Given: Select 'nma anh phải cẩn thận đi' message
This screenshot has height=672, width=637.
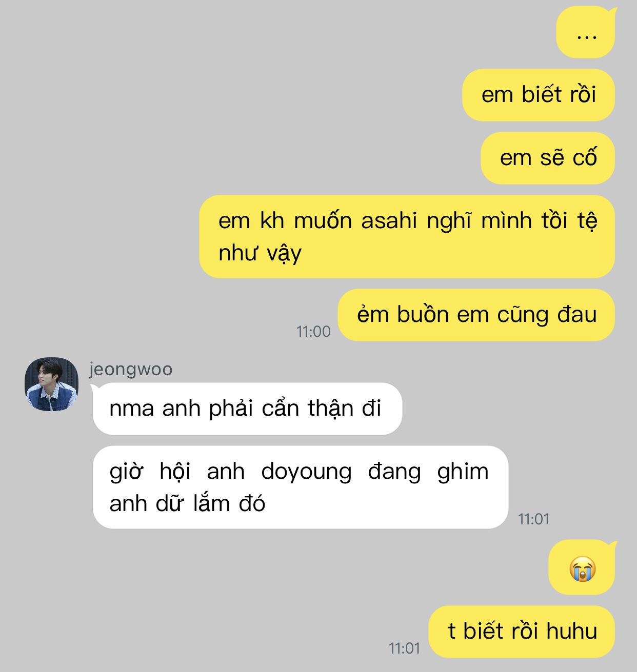Looking at the screenshot, I should click(247, 409).
